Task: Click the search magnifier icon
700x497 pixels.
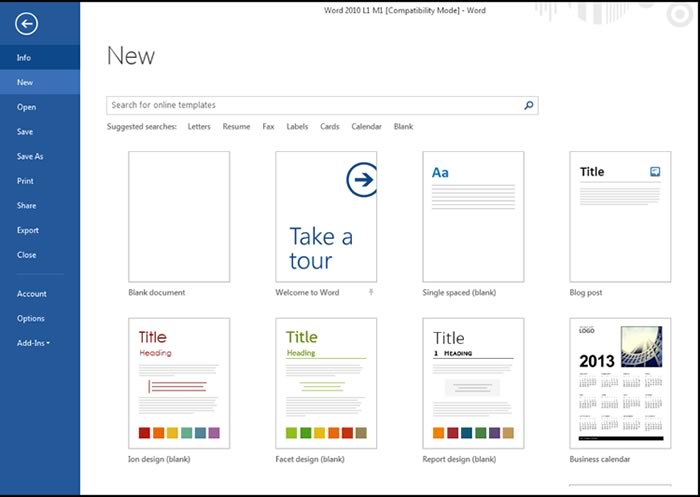Action: click(x=529, y=105)
